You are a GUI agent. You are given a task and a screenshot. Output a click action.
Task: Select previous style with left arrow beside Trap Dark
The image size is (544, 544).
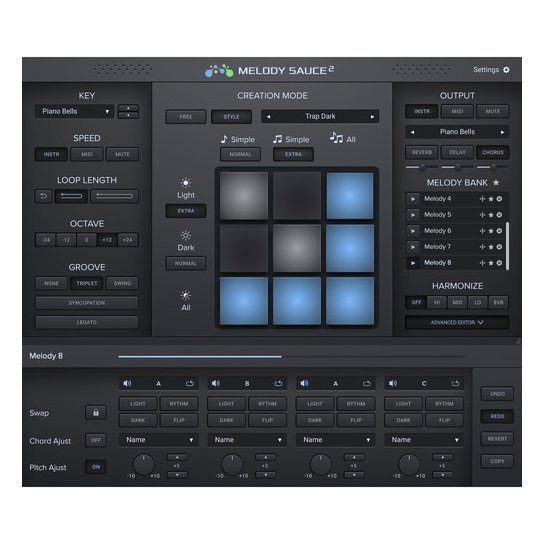[269, 117]
